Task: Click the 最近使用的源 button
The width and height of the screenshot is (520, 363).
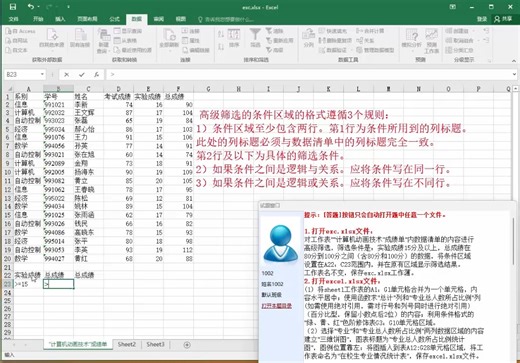Action: coord(132,50)
